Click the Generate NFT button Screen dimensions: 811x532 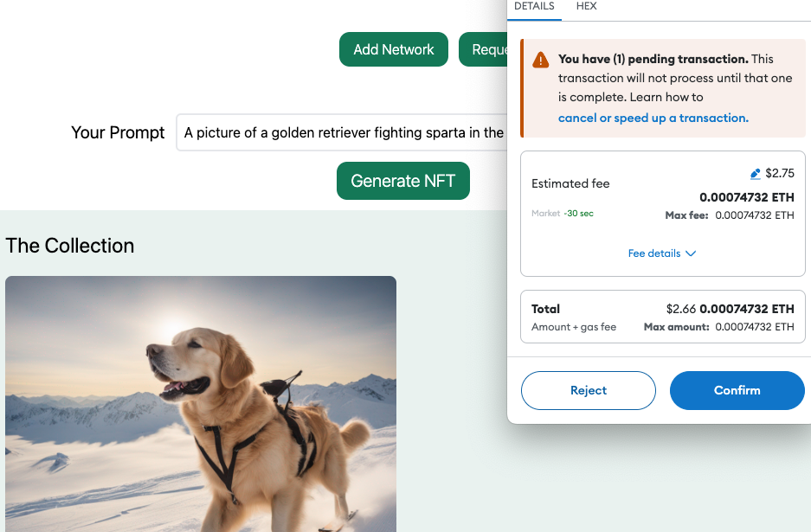[403, 181]
